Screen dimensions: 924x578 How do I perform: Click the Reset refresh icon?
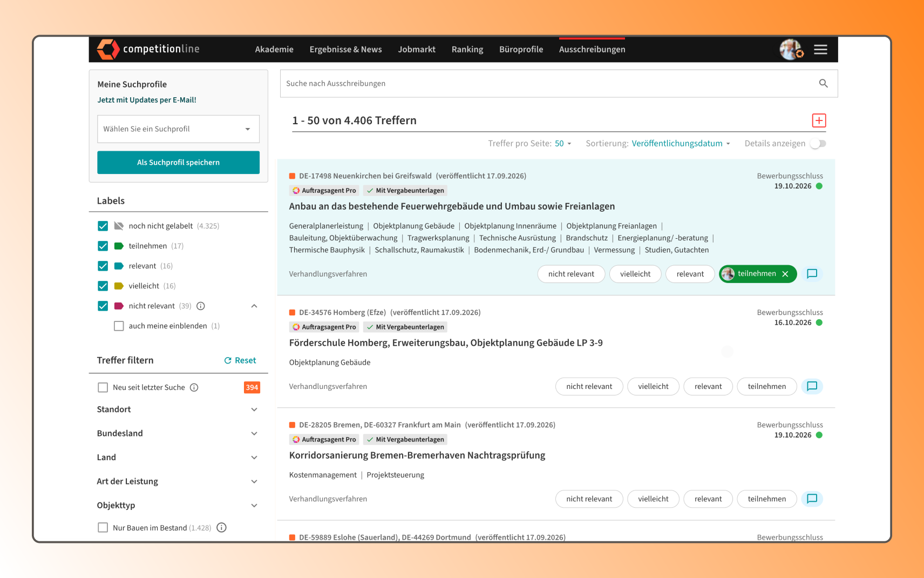click(x=228, y=360)
